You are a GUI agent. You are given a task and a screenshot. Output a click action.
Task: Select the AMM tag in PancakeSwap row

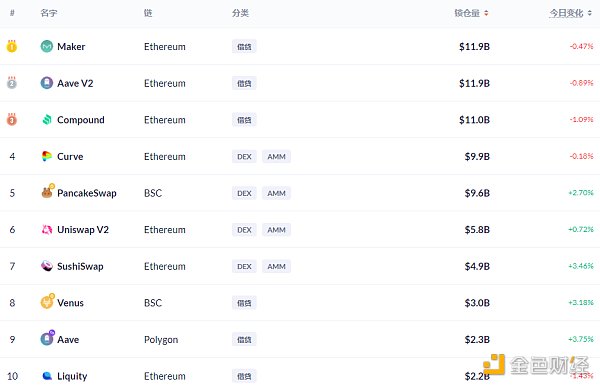pyautogui.click(x=276, y=193)
